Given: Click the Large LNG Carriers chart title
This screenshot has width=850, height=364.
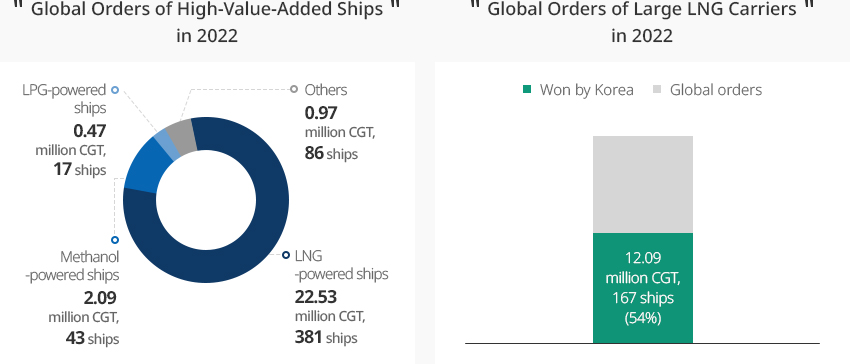Looking at the screenshot, I should tap(642, 22).
